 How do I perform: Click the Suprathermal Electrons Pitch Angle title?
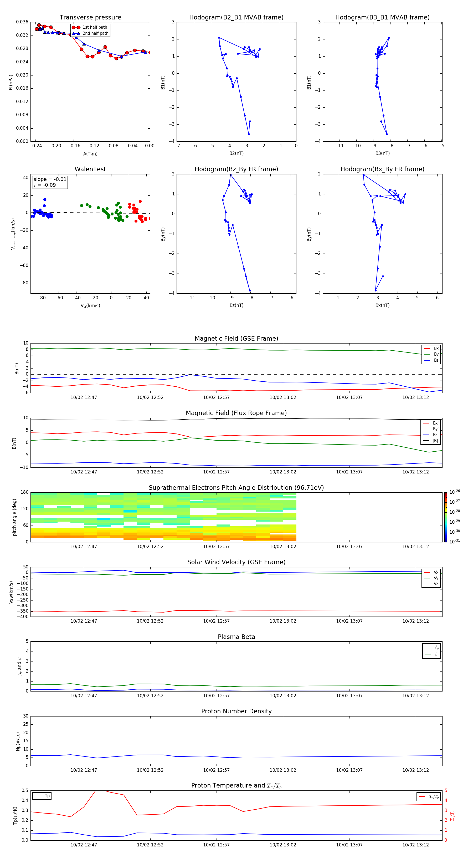pyautogui.click(x=236, y=488)
